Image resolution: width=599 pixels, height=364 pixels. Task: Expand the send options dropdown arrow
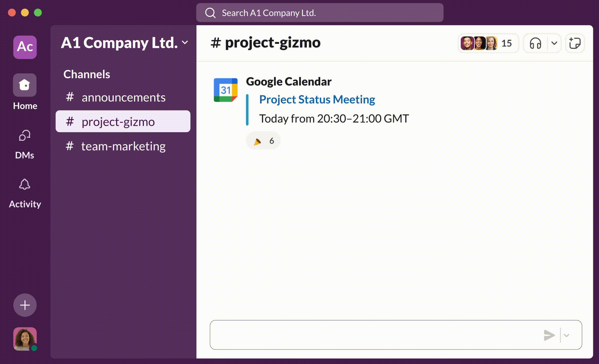click(566, 335)
